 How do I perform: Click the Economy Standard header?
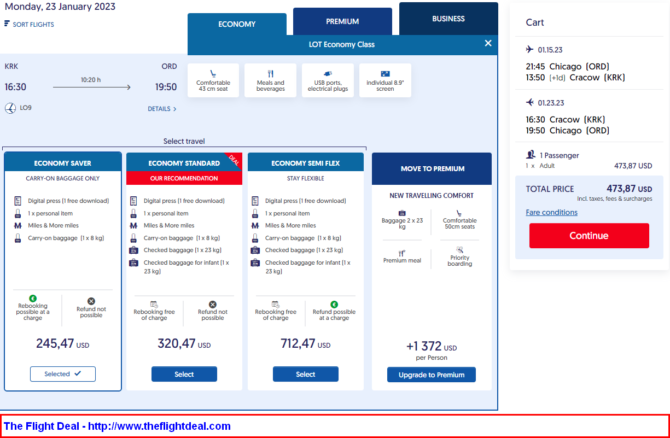(184, 163)
